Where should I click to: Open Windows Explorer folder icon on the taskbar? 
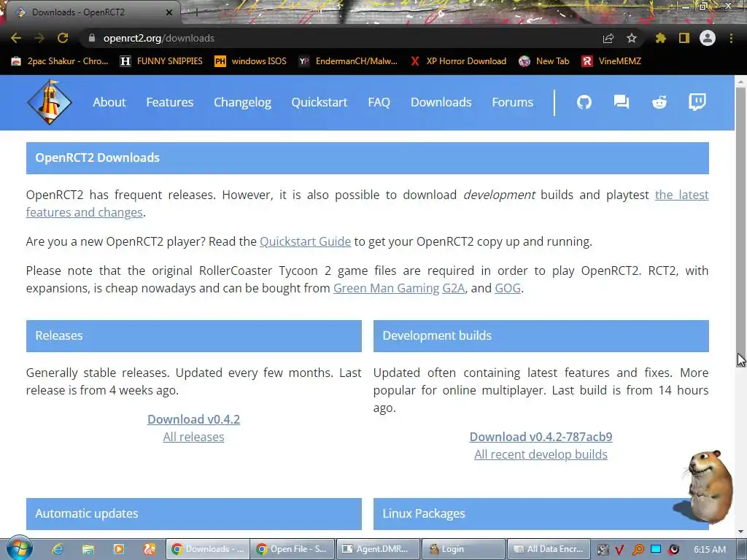88,549
